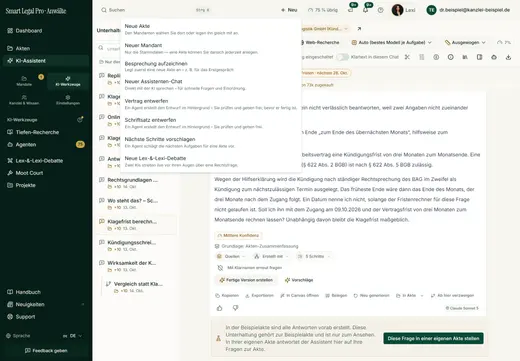
Task: Toggle Klartext in diesem Chat switch
Action: tap(342, 57)
